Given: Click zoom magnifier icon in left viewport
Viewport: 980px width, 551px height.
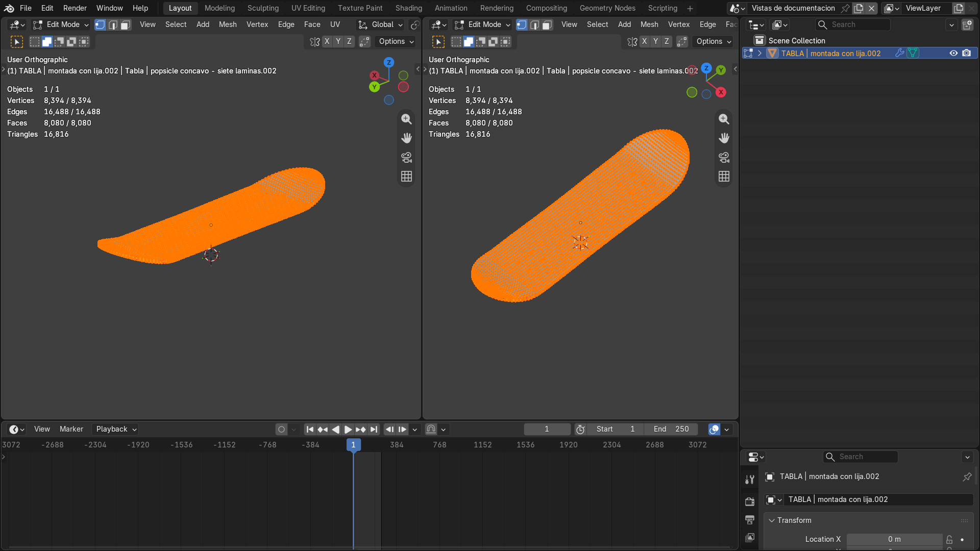Looking at the screenshot, I should point(406,119).
